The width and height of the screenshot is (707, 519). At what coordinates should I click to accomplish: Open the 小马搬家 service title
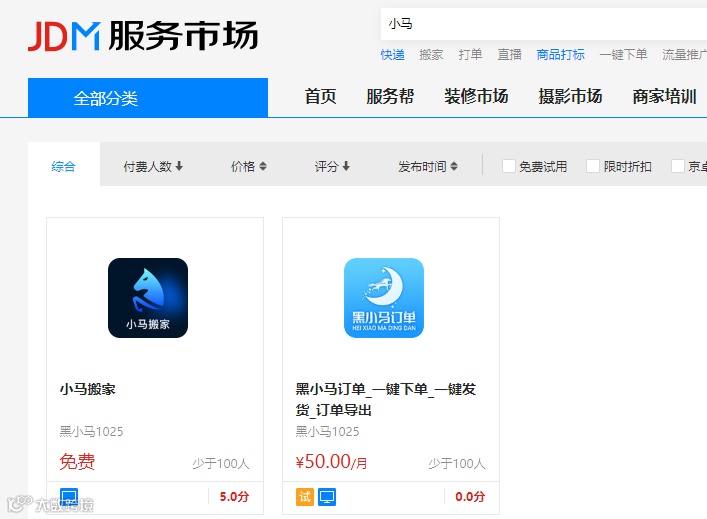[x=88, y=389]
